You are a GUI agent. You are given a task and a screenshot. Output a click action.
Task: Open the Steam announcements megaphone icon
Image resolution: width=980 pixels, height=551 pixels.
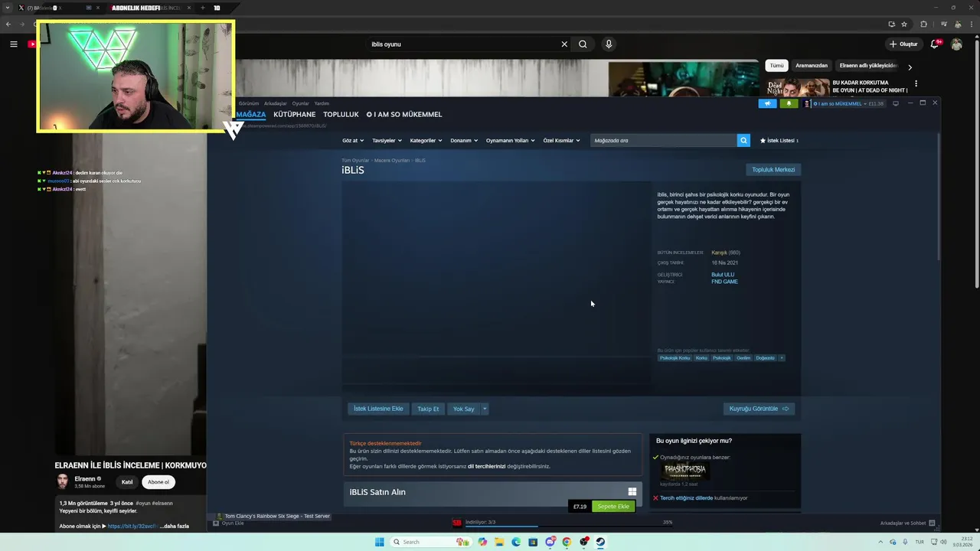coord(767,103)
